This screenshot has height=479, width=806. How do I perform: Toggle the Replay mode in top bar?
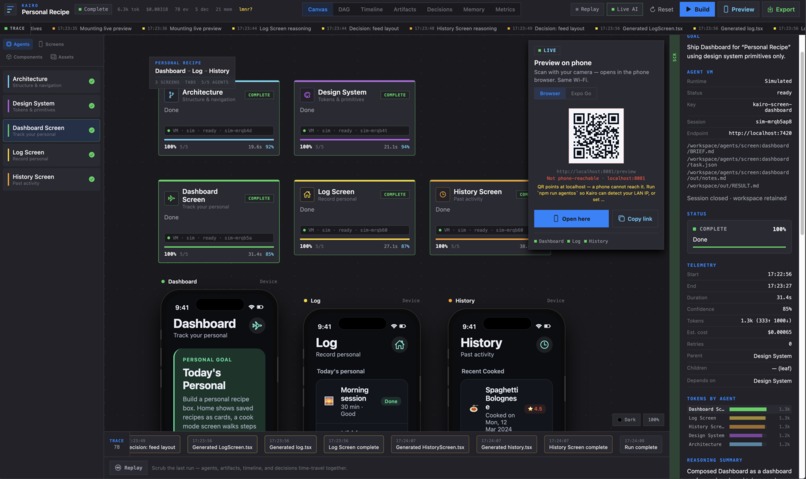point(587,9)
